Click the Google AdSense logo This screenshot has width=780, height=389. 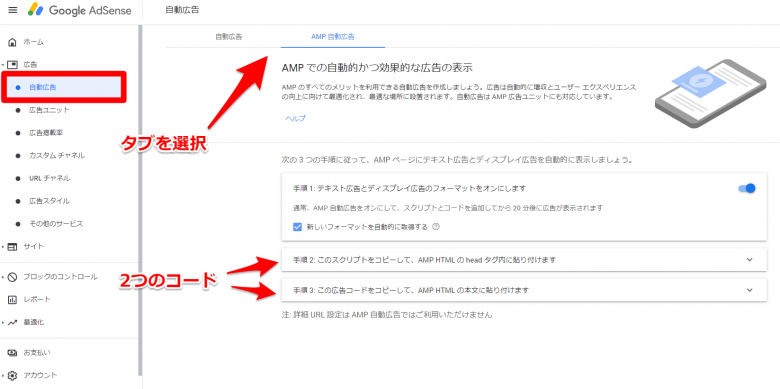[x=80, y=10]
